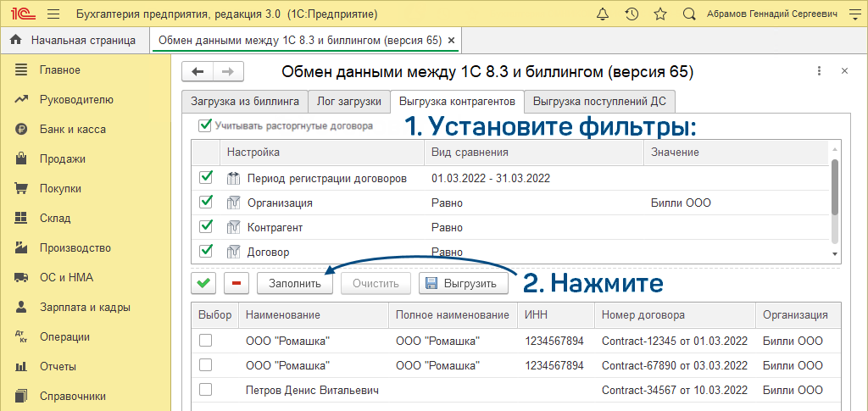
Task: Uncheck the Контрагент filter checkbox
Action: click(206, 227)
